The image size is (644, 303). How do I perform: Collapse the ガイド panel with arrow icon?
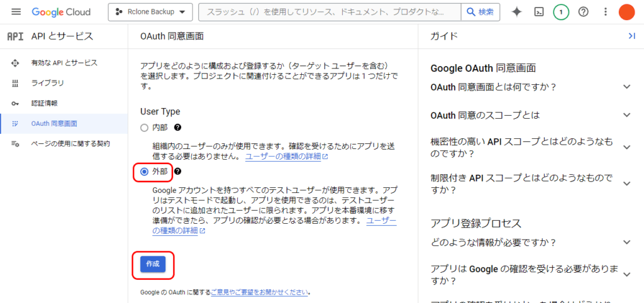631,36
